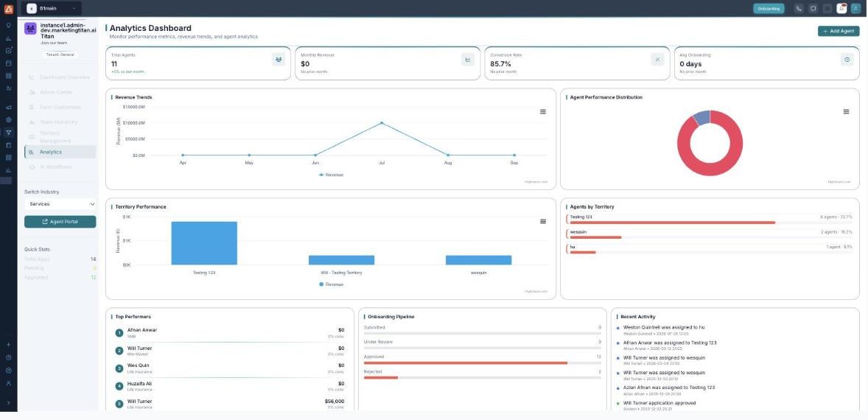Open the help question-mark icon in left rail
Screen dimensions: 868x420
tap(8, 357)
